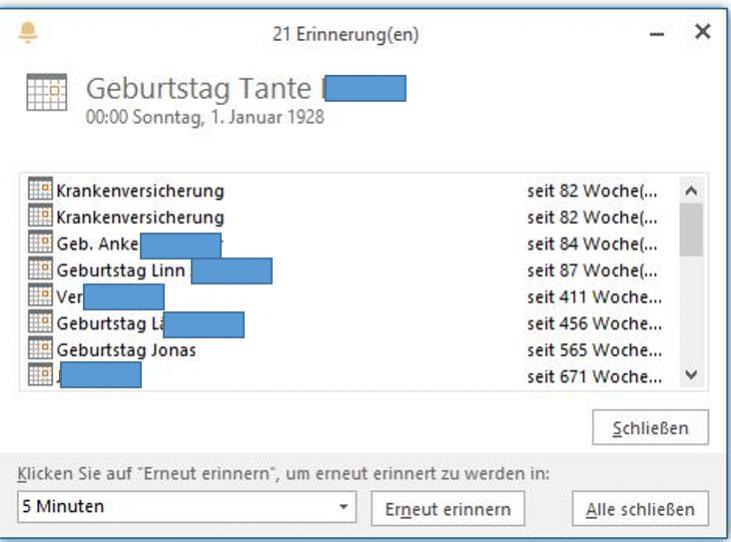
Task: Click the scroll down arrow of reminder list
Action: point(691,374)
